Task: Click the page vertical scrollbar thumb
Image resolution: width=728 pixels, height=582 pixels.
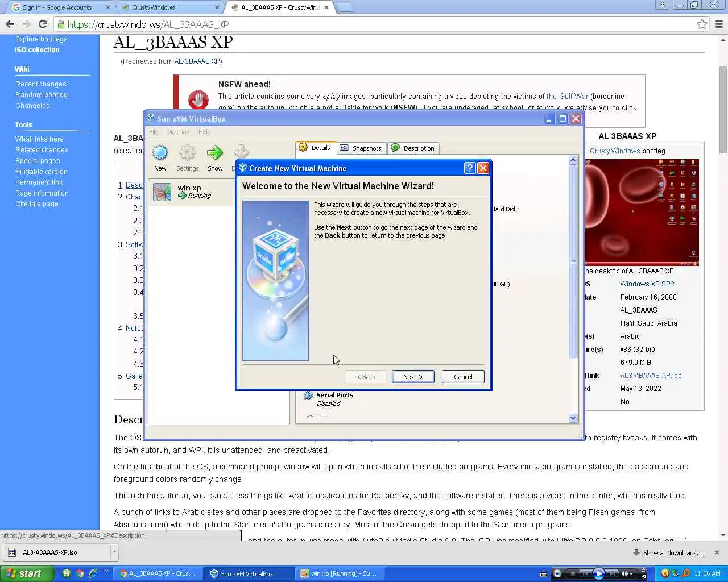Action: [723, 109]
